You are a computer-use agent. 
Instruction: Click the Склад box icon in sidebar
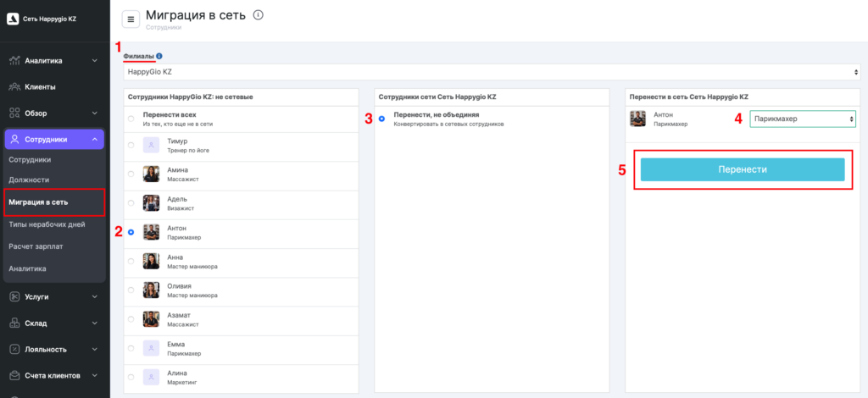click(14, 323)
